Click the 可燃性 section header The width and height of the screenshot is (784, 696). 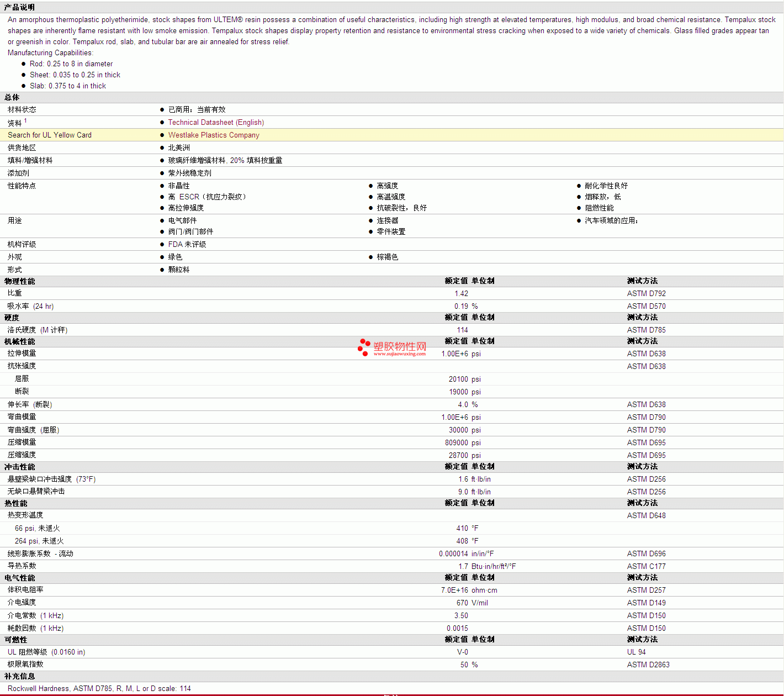tap(15, 640)
